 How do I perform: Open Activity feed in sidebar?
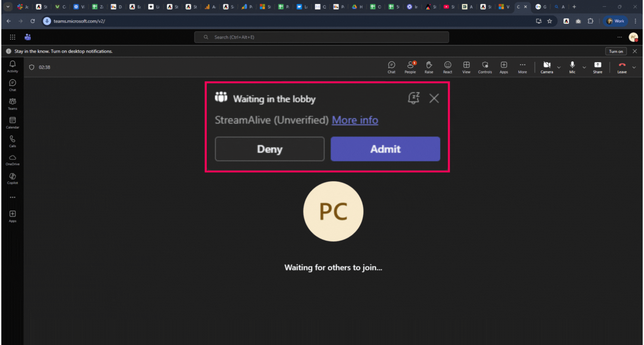(13, 66)
